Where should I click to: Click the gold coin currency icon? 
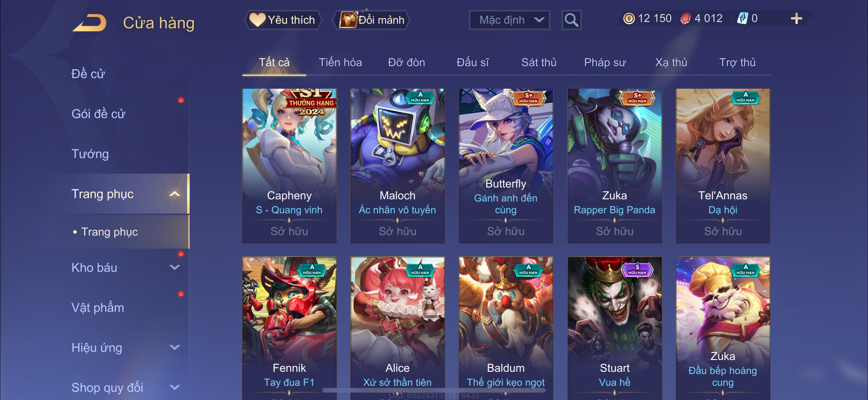coord(629,19)
